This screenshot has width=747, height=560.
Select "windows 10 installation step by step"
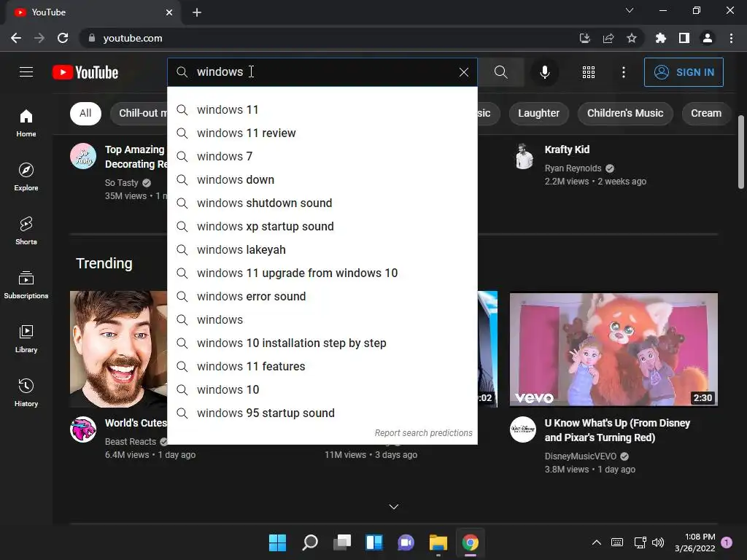tap(322, 343)
